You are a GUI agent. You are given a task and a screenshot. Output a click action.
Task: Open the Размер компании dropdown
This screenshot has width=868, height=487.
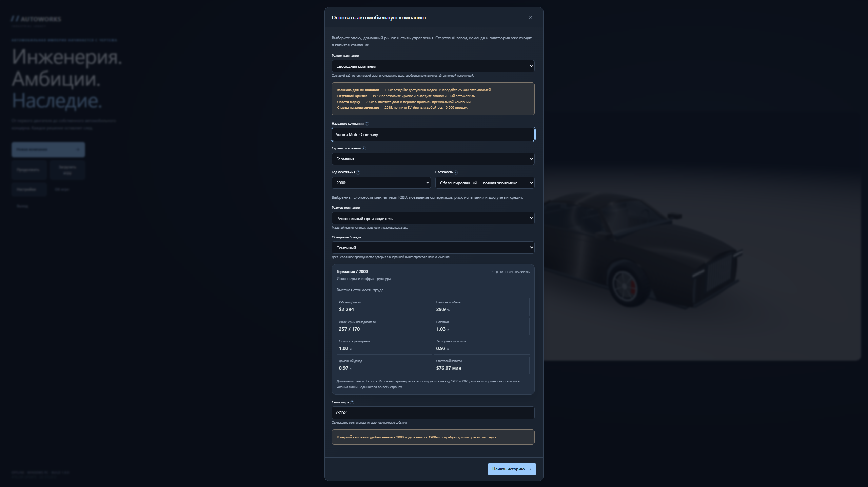433,218
